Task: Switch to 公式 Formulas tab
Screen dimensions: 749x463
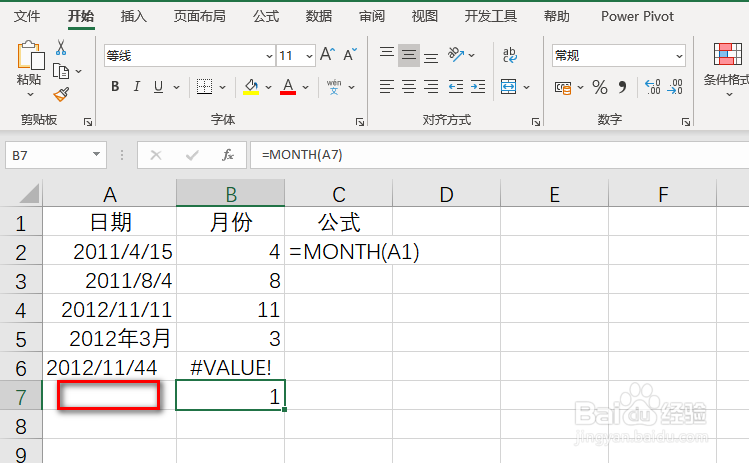Action: click(266, 16)
